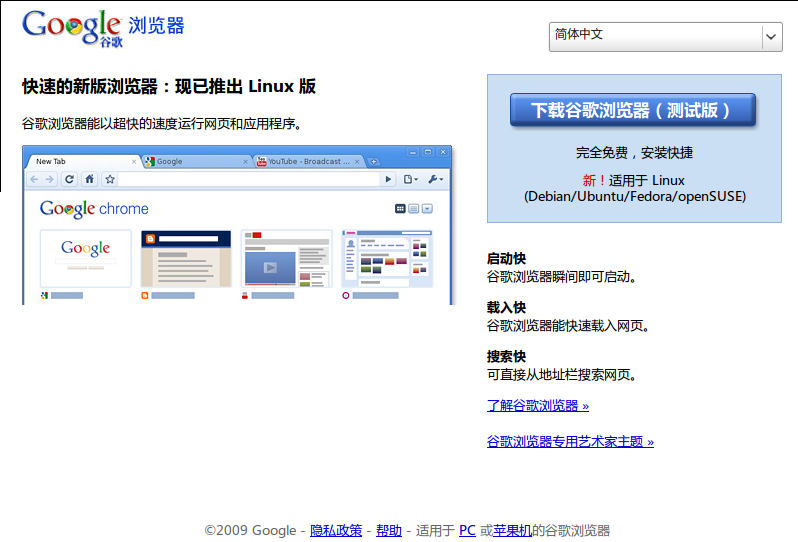Click the text 可直接从地址栏搜索网页。

point(563,375)
